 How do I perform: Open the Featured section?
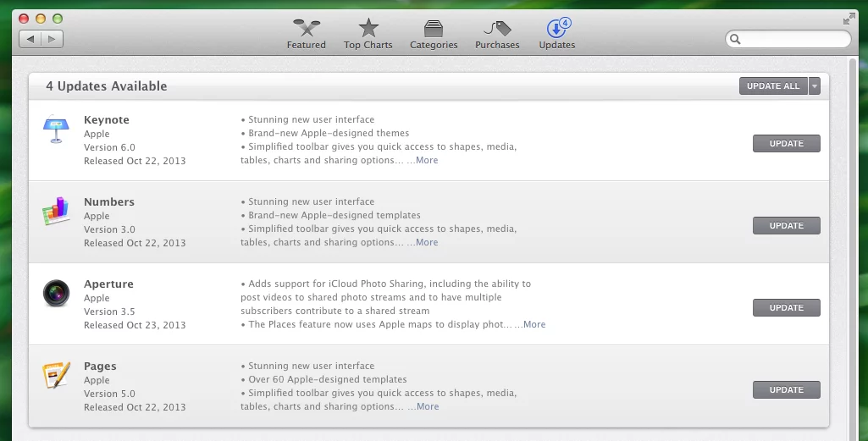(306, 35)
